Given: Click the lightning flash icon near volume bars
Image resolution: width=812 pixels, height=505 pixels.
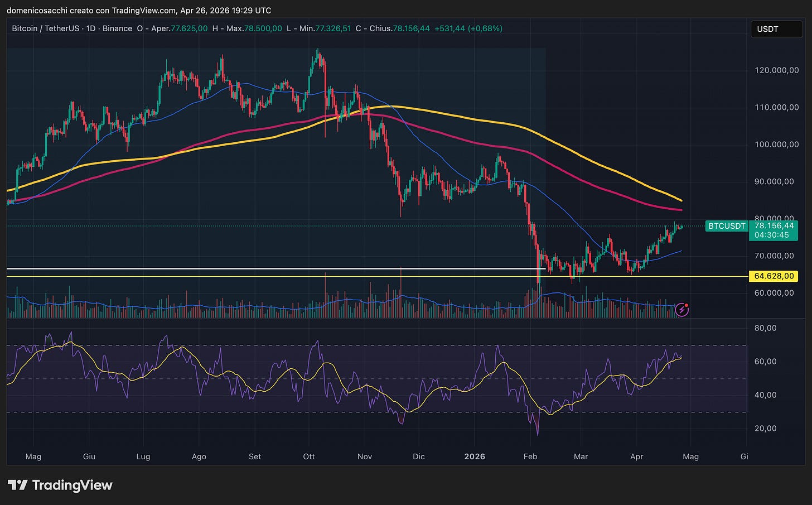Looking at the screenshot, I should point(682,310).
